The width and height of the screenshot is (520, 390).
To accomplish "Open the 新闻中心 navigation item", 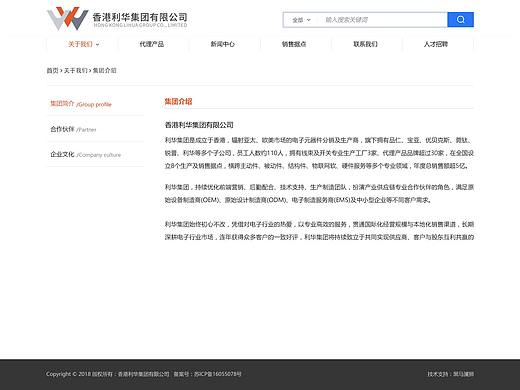I will click(223, 44).
